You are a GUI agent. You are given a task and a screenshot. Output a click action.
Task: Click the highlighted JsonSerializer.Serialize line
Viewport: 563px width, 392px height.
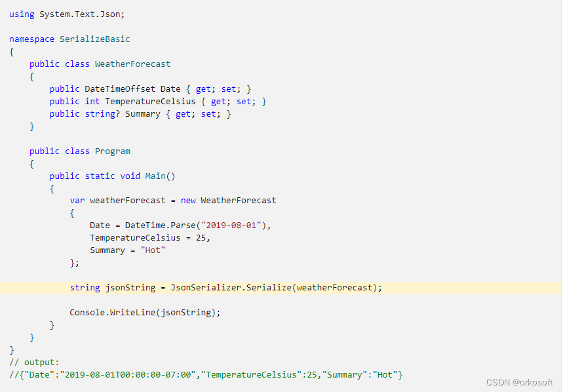click(226, 288)
